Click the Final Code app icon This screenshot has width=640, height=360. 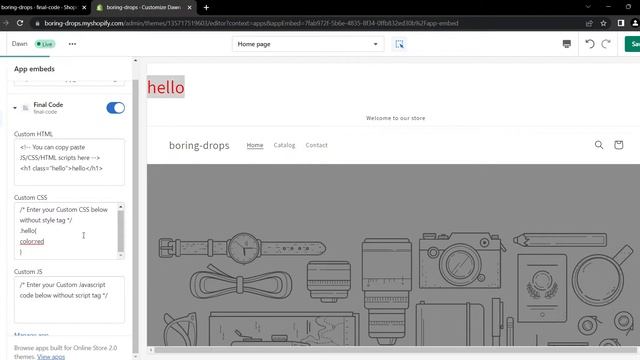25,108
